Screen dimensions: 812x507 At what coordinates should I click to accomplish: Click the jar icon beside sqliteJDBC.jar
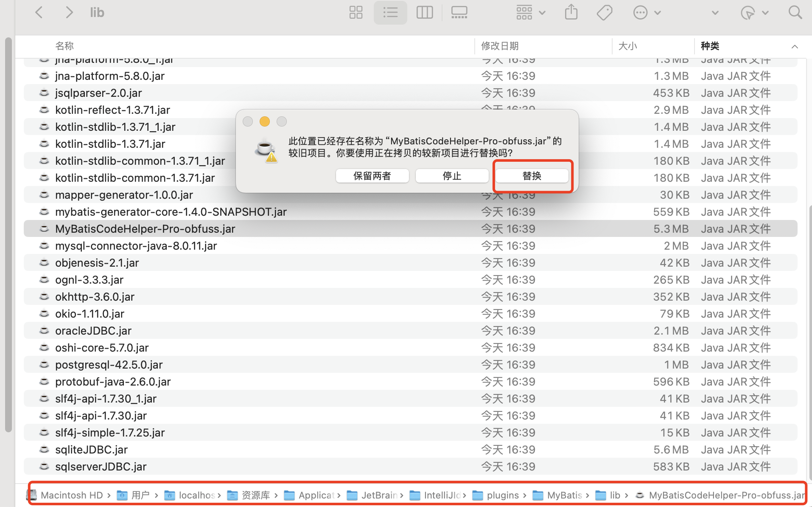[x=44, y=449]
